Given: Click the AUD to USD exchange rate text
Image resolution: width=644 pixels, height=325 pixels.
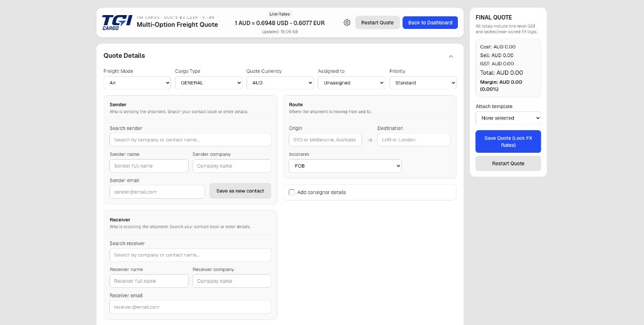Looking at the screenshot, I should [x=279, y=23].
